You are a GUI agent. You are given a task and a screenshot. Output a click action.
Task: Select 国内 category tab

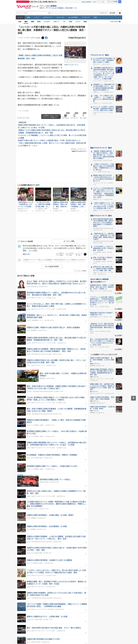point(26,21)
